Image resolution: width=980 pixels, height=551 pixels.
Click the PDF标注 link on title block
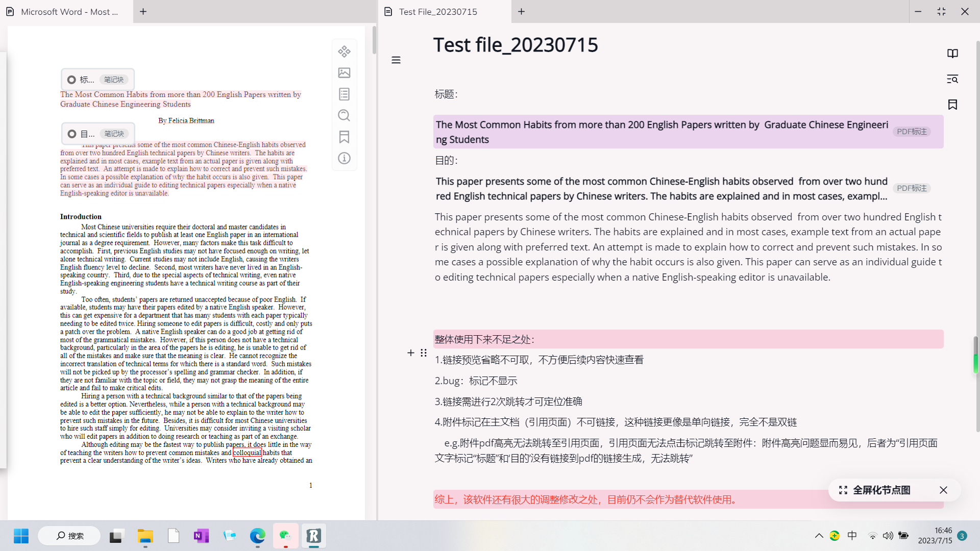click(912, 132)
